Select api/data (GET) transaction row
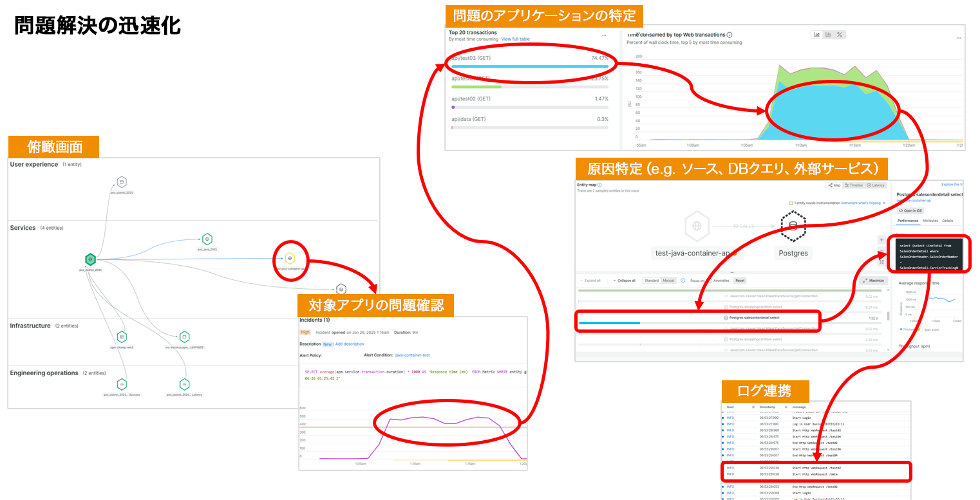 [x=529, y=122]
